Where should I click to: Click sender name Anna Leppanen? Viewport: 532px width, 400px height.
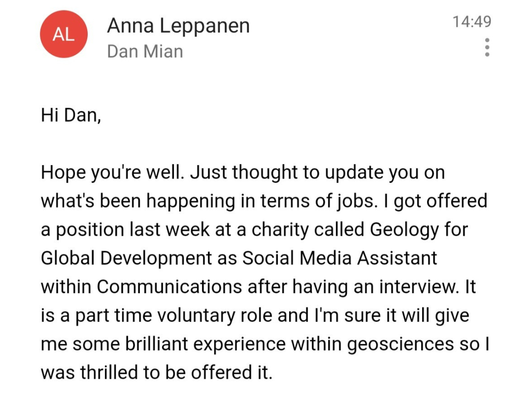click(178, 26)
